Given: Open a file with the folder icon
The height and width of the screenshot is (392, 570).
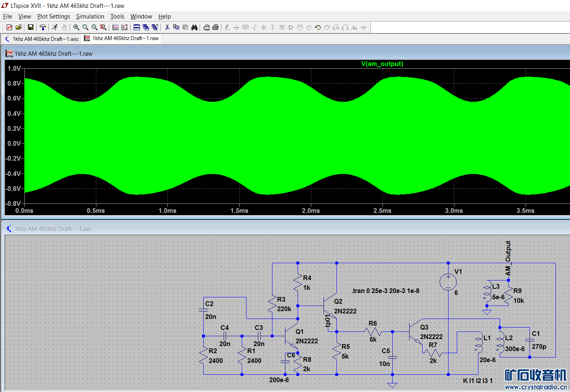Looking at the screenshot, I should coord(18,27).
